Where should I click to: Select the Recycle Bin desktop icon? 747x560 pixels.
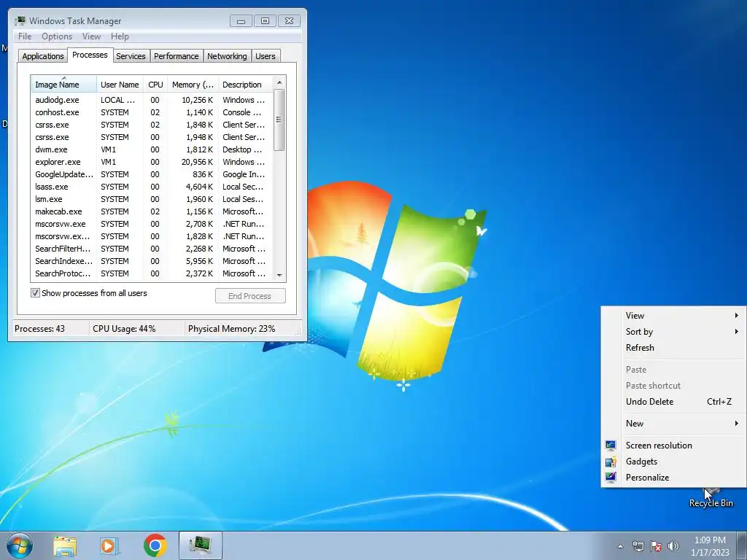tap(711, 497)
